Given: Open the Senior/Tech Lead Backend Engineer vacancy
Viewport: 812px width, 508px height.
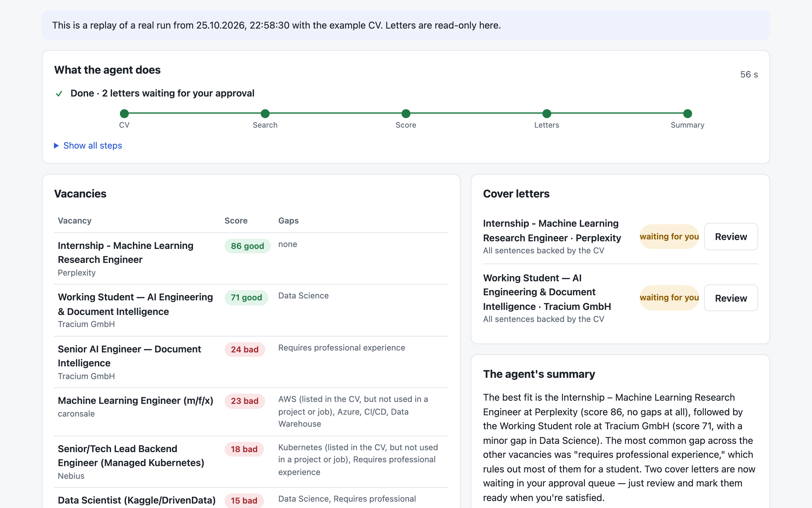Looking at the screenshot, I should point(131,456).
